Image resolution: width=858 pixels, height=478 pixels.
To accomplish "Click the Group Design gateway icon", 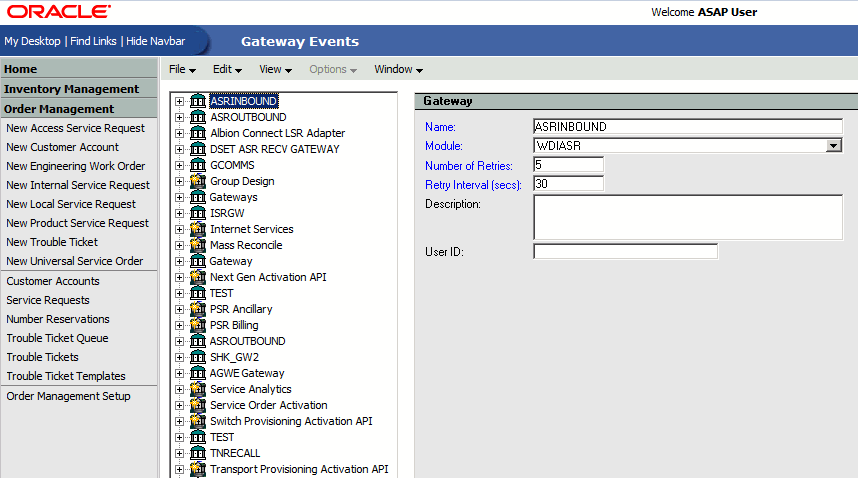I will pos(198,181).
